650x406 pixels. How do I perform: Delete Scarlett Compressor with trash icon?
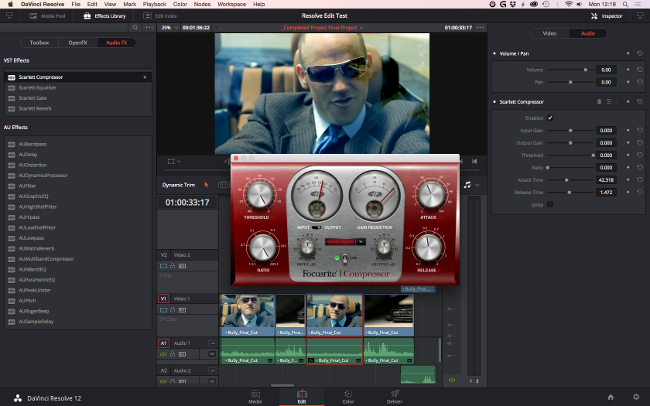click(x=599, y=102)
